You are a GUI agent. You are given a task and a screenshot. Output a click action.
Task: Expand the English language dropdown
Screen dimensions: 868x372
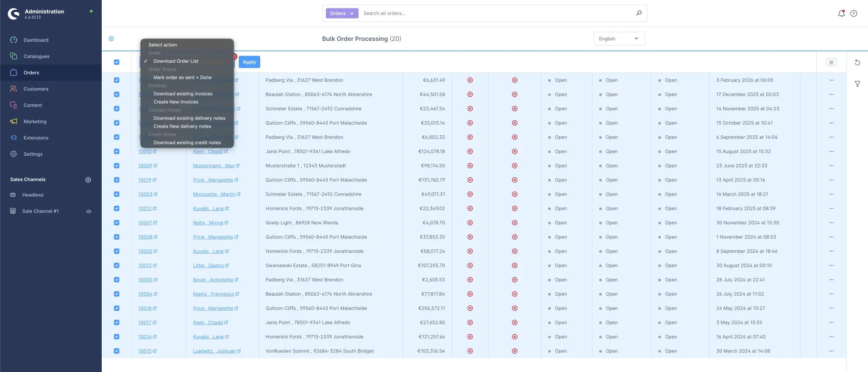(619, 39)
